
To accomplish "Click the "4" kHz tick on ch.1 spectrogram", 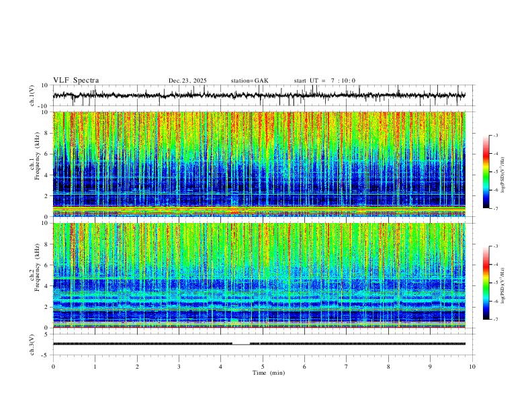I will [x=46, y=175].
